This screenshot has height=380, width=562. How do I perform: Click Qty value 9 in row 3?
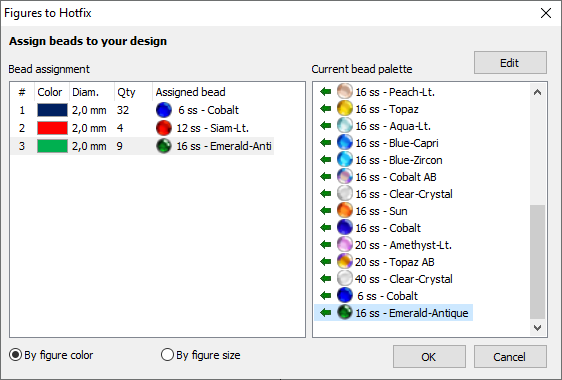[120, 146]
